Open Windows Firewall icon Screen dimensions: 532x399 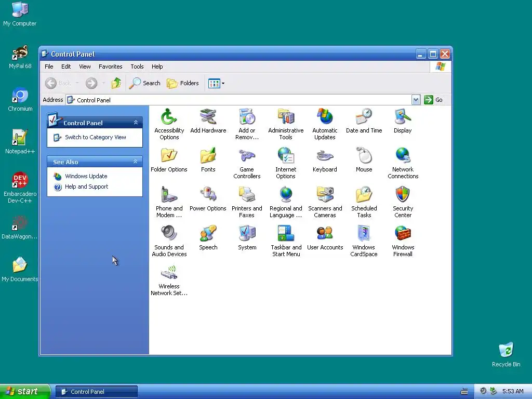(x=403, y=241)
